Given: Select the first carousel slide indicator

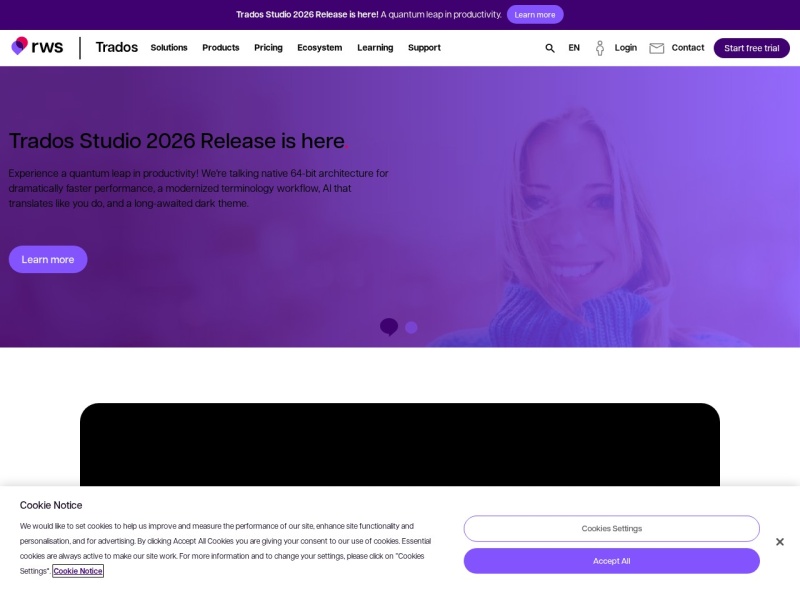Looking at the screenshot, I should tap(389, 327).
